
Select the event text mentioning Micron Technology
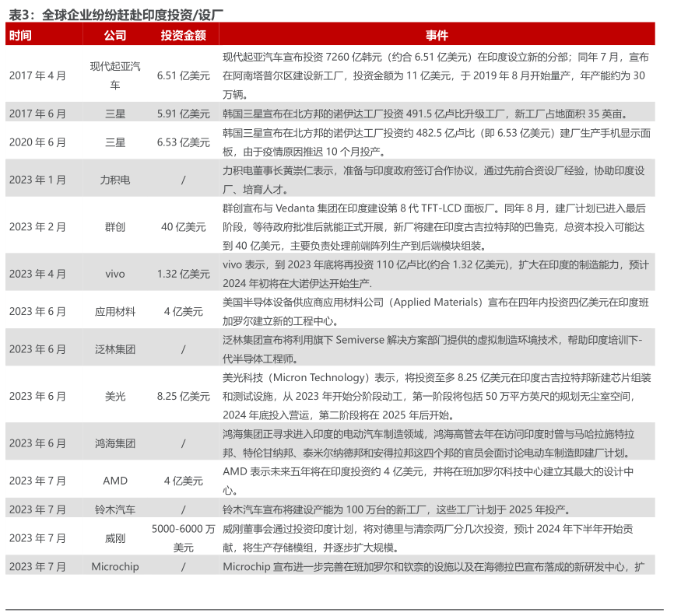tap(437, 396)
